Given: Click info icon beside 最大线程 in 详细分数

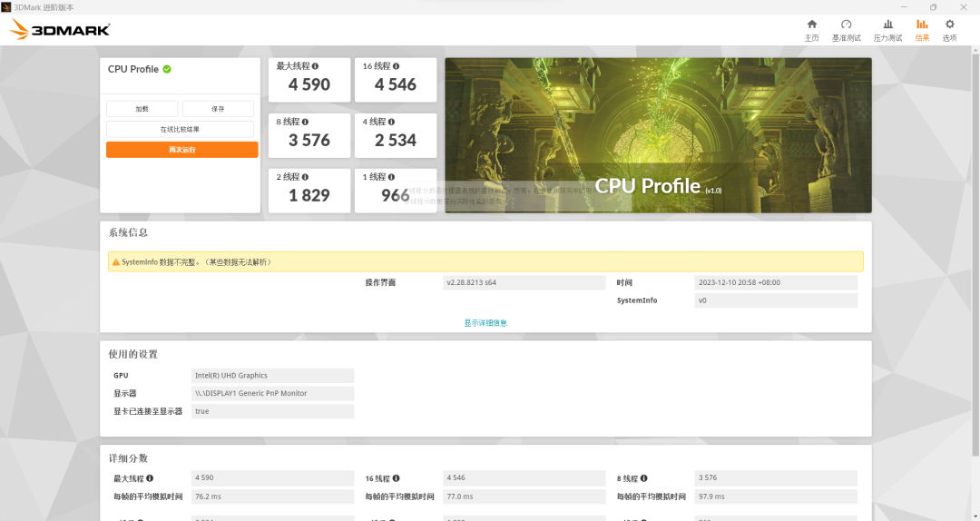Looking at the screenshot, I should [x=150, y=478].
